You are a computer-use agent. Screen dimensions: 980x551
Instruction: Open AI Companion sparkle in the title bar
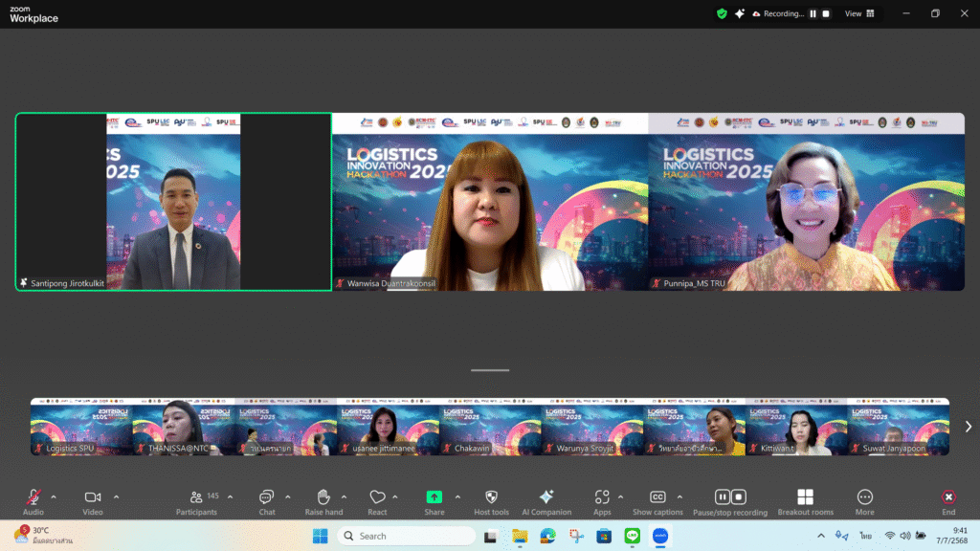click(x=740, y=13)
